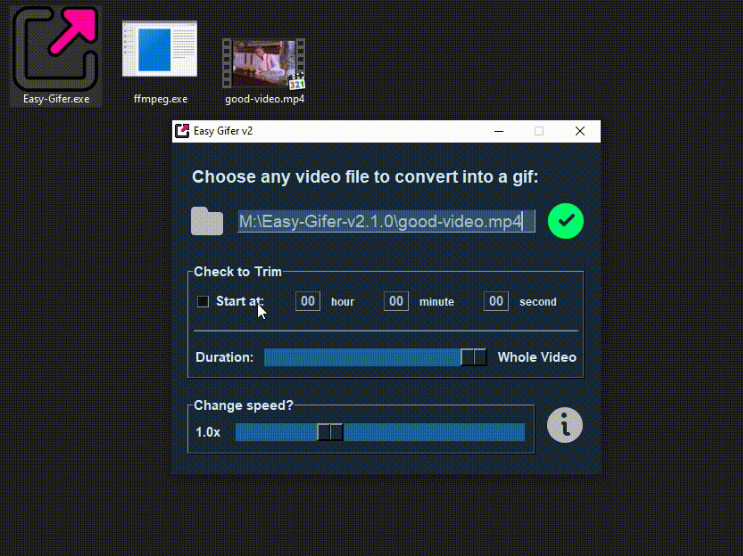The image size is (743, 556).
Task: Select the ffmpeg.exe file icon
Action: coord(160,48)
